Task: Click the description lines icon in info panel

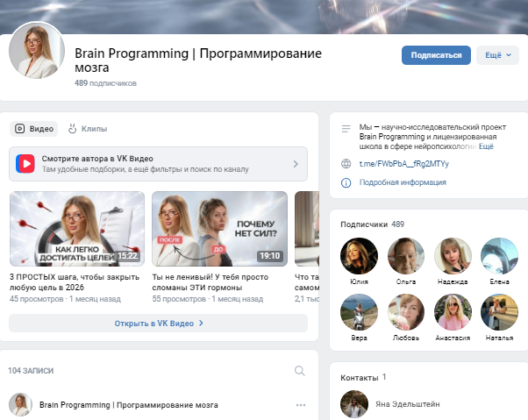Action: point(346,129)
